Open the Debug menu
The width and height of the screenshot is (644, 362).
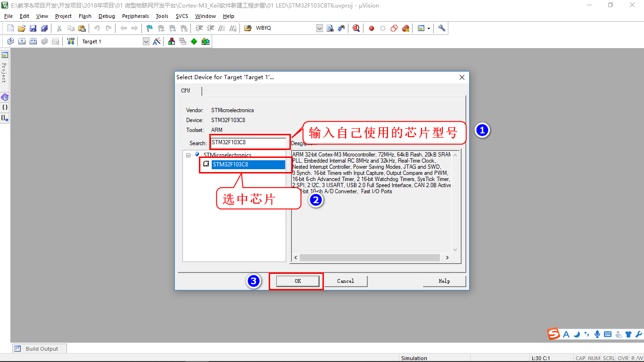(x=107, y=16)
